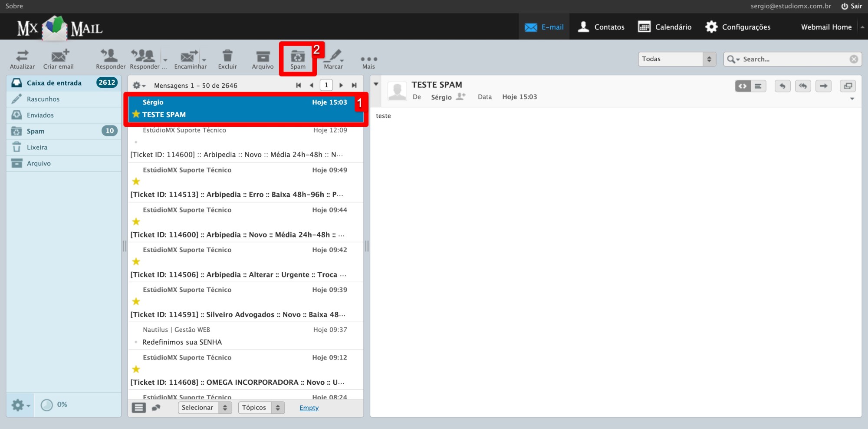Click the Excluir (delete) toolbar icon

click(x=227, y=59)
